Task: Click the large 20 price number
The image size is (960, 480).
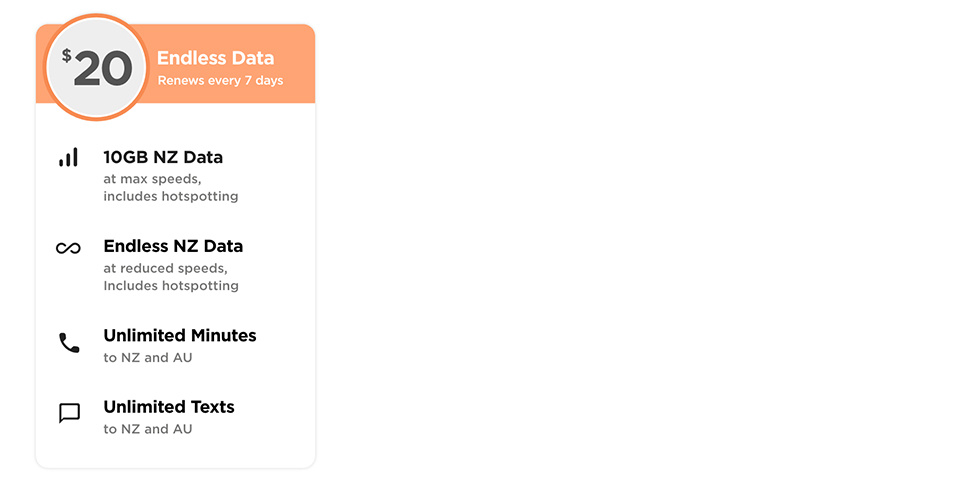Action: (103, 69)
